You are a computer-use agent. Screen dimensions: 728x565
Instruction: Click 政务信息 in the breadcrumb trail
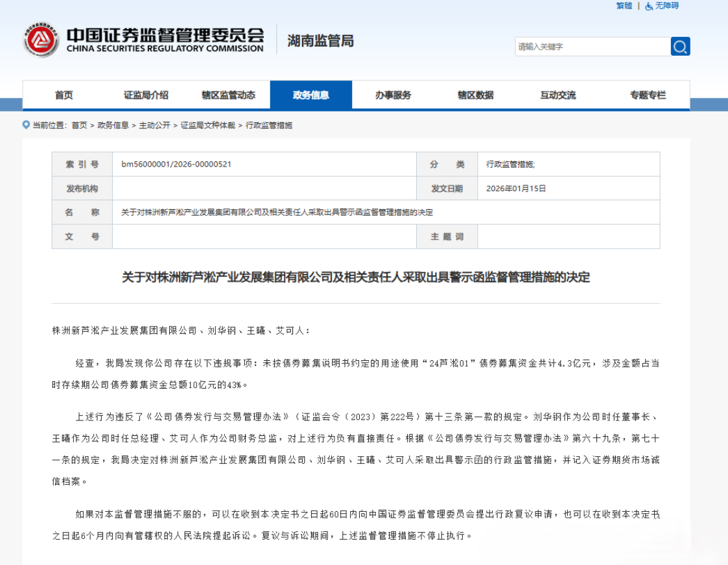tap(113, 126)
